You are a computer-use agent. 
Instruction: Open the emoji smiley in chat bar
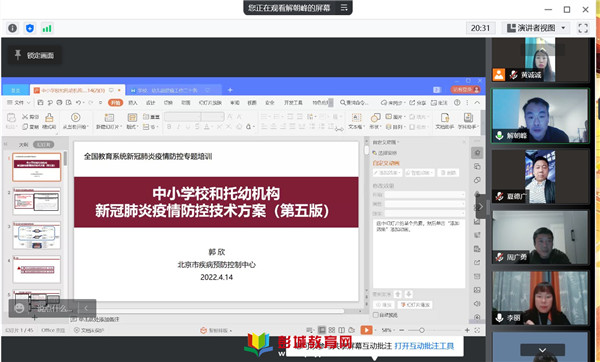pos(19,308)
